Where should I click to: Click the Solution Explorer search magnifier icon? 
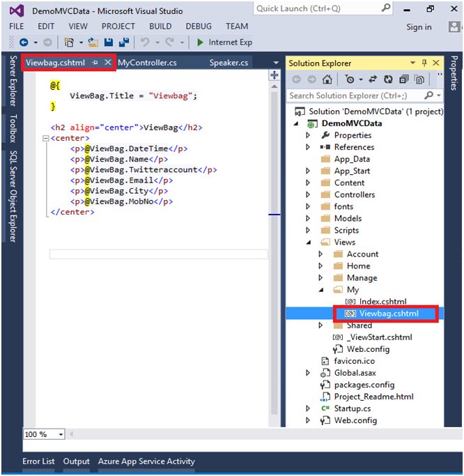(x=428, y=95)
